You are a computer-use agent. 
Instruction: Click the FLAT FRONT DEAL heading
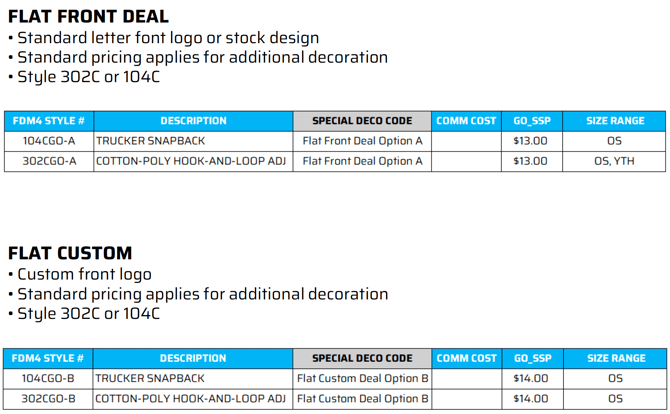pyautogui.click(x=88, y=16)
